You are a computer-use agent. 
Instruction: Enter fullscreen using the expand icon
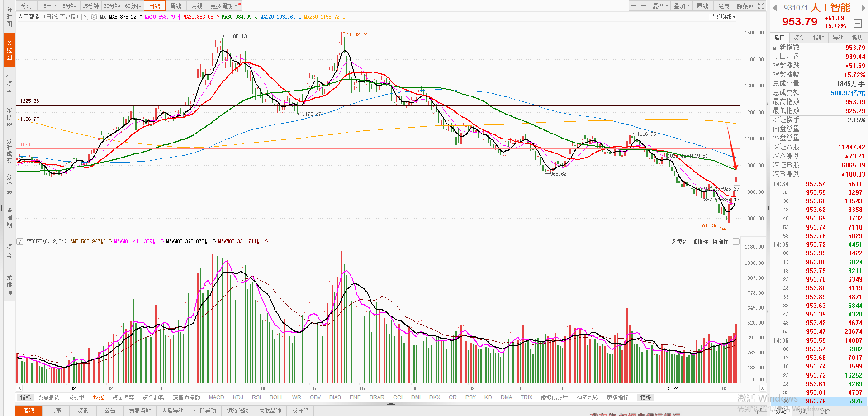click(x=761, y=6)
